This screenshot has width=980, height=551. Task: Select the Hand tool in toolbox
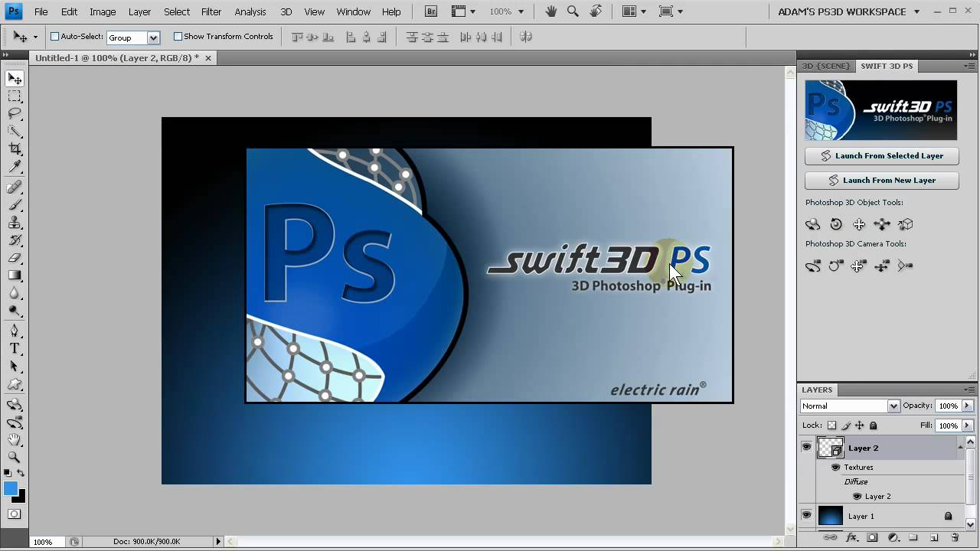(x=15, y=440)
